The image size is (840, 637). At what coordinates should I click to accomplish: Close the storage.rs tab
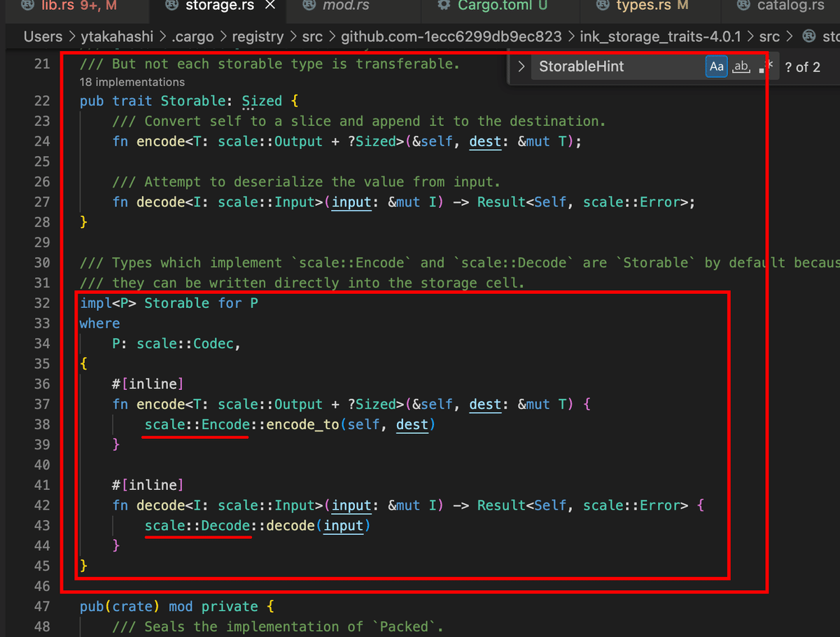[271, 6]
